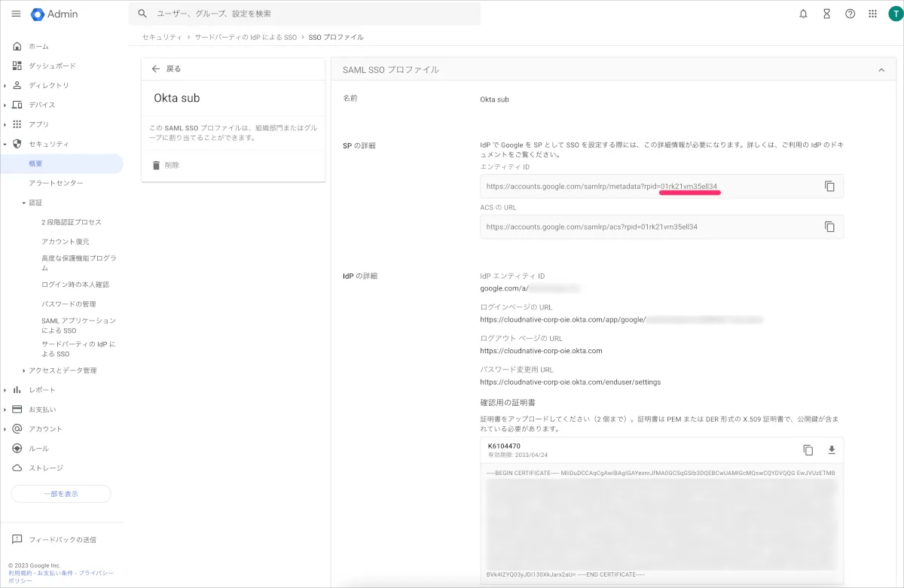Click the search magnifier icon

(x=142, y=14)
